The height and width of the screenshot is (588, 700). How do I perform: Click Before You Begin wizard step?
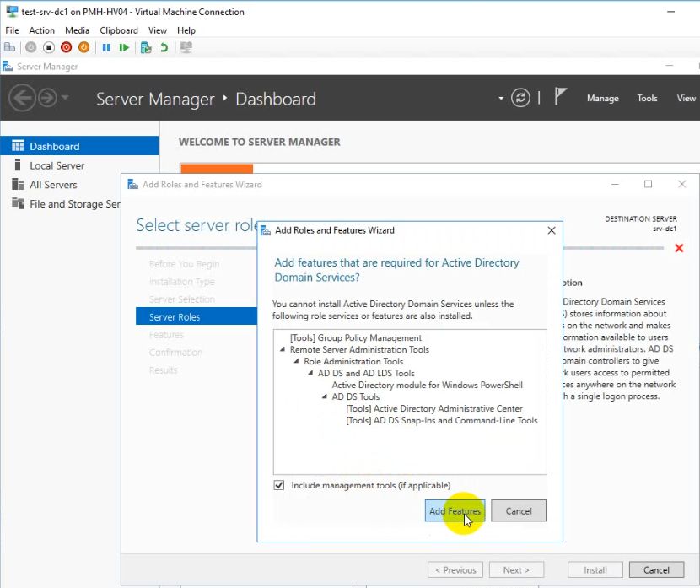tap(185, 264)
